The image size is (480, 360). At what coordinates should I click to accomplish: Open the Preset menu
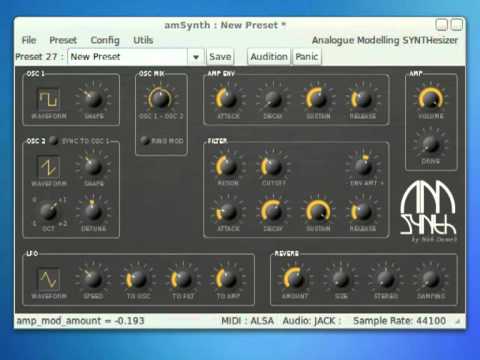click(63, 40)
